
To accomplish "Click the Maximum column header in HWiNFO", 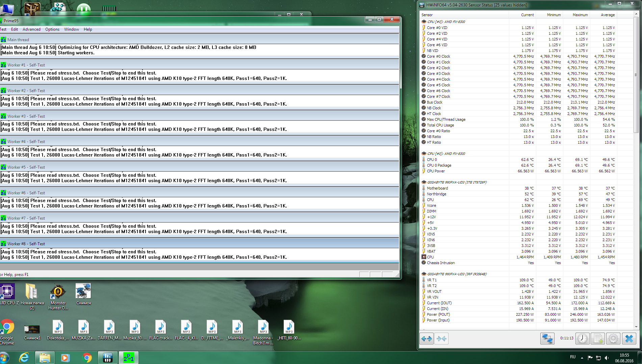I will tap(576, 15).
